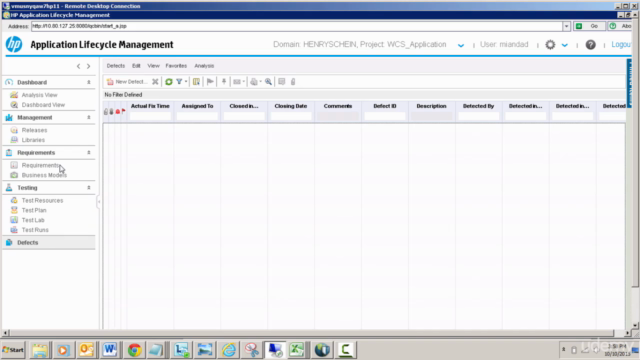Open the View menu

tap(153, 66)
